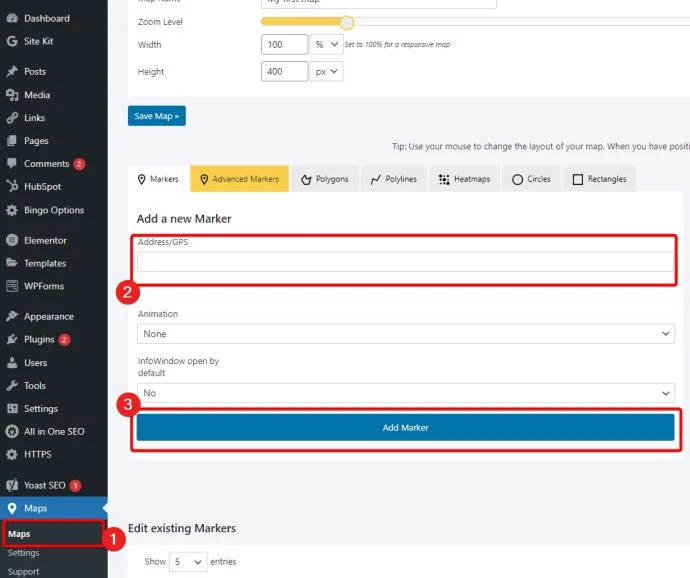Click the Comments speech bubble icon
This screenshot has width=690, height=578.
(12, 163)
